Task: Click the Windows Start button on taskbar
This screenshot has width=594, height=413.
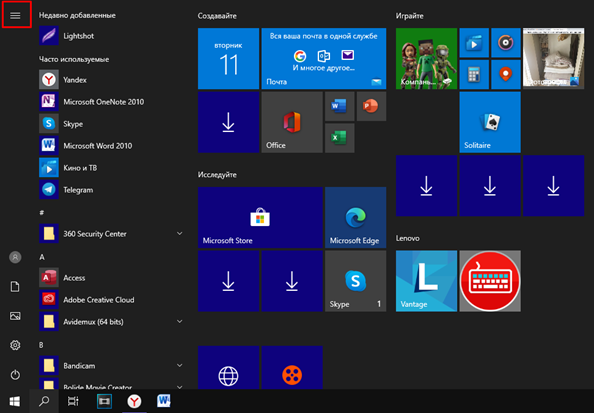Action: [14, 401]
